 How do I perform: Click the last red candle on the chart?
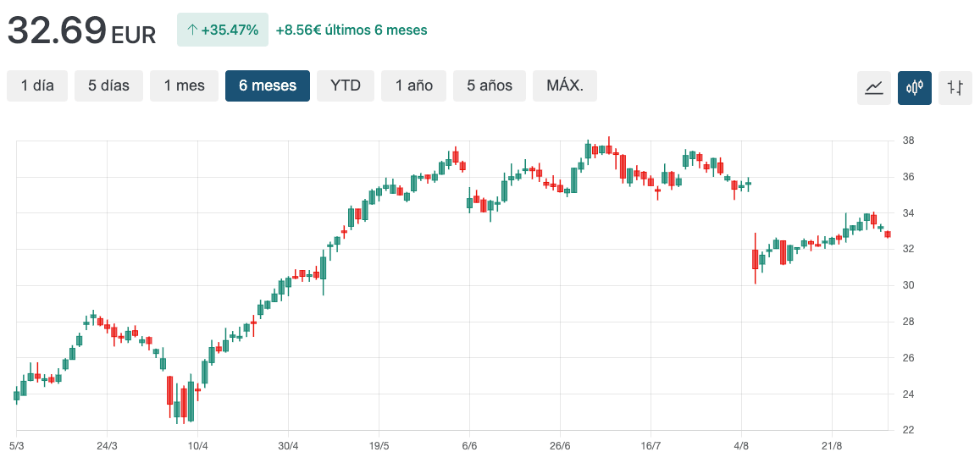pyautogui.click(x=888, y=234)
